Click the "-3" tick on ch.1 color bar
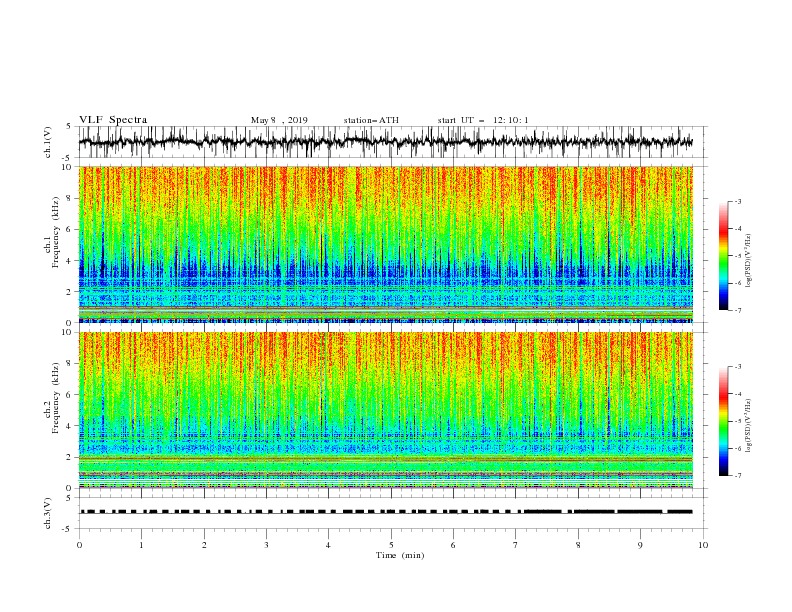 [737, 201]
